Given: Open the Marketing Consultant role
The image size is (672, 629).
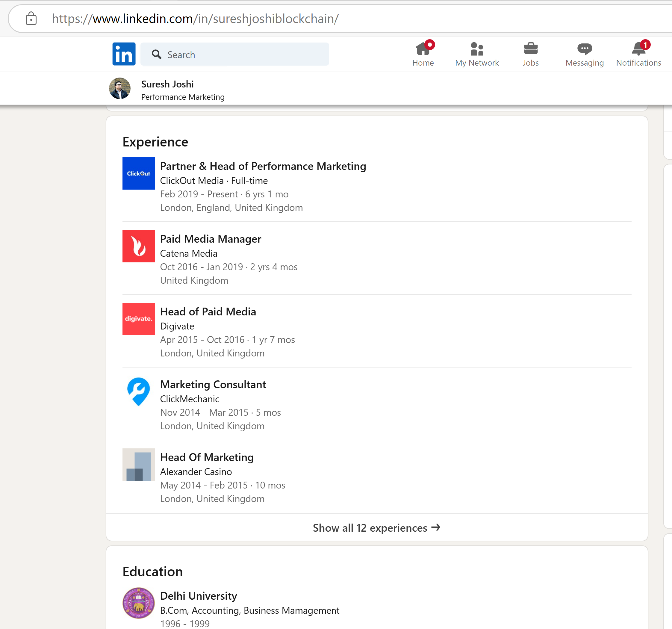Looking at the screenshot, I should pos(213,385).
